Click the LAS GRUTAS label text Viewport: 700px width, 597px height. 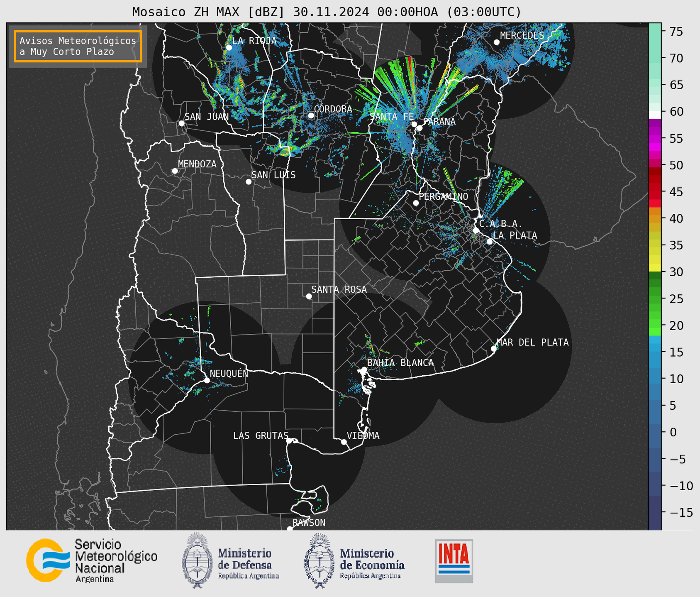coord(261,436)
